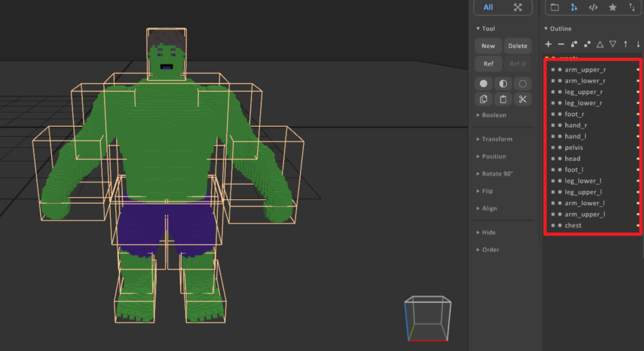Expand the Transform section

(494, 139)
